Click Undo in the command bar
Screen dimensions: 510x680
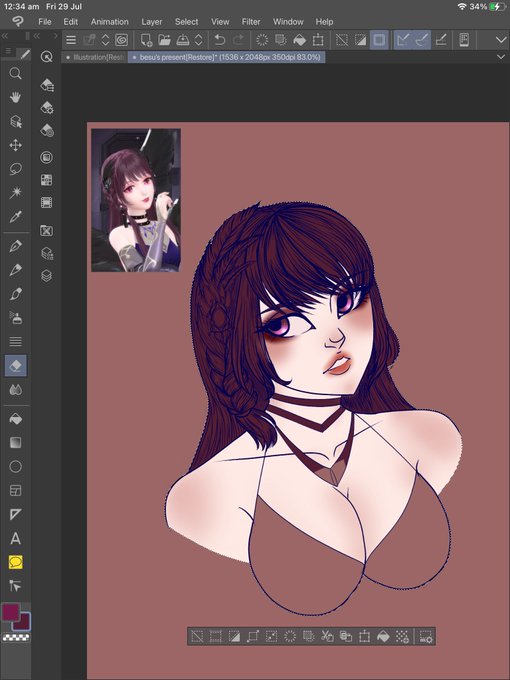[x=220, y=40]
